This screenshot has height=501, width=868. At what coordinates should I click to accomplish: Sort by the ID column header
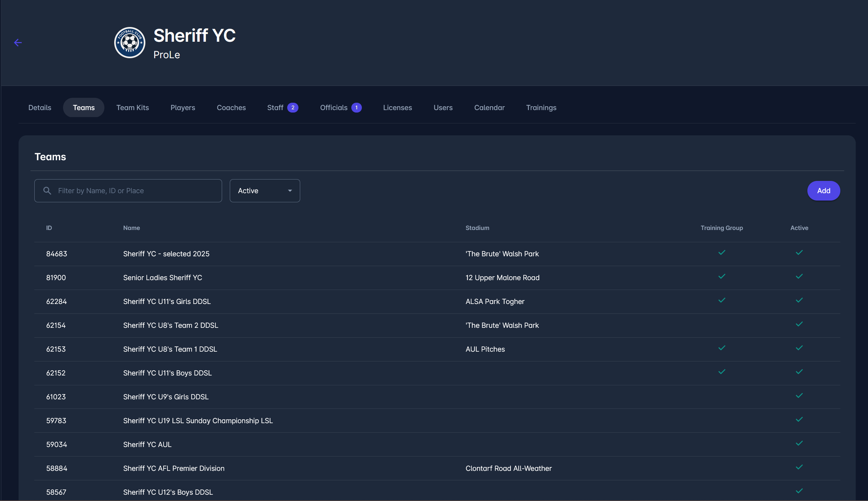pyautogui.click(x=49, y=228)
